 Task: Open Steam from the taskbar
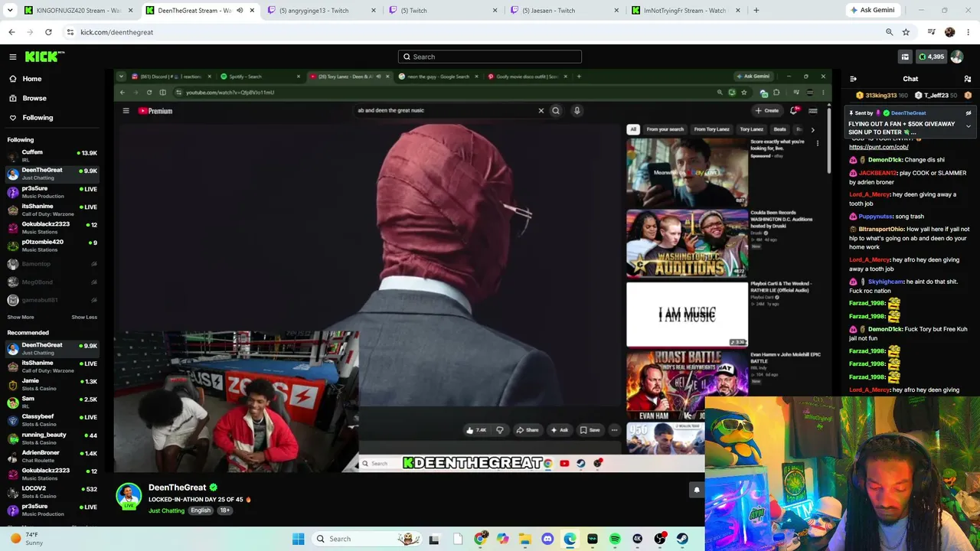click(682, 539)
